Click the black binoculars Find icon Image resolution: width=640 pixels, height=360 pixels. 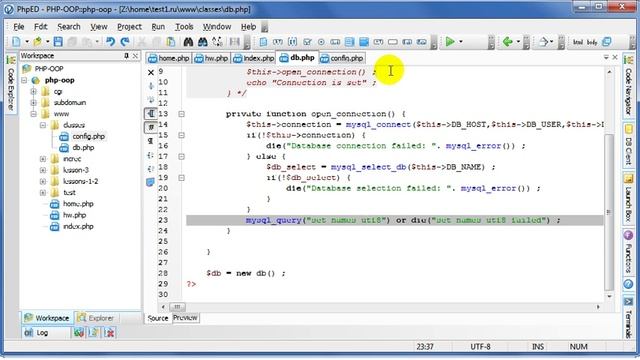pos(188,42)
